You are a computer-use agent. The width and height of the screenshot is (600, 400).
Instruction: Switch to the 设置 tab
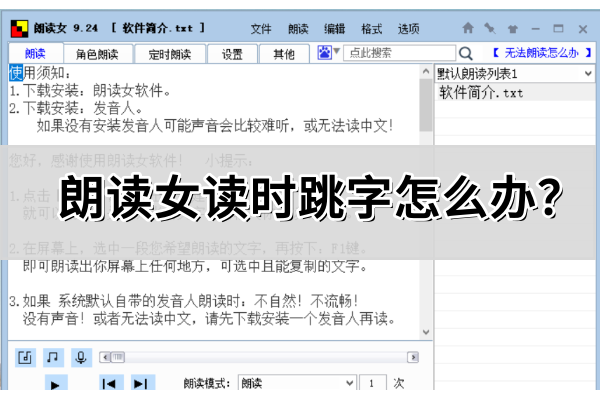(232, 54)
